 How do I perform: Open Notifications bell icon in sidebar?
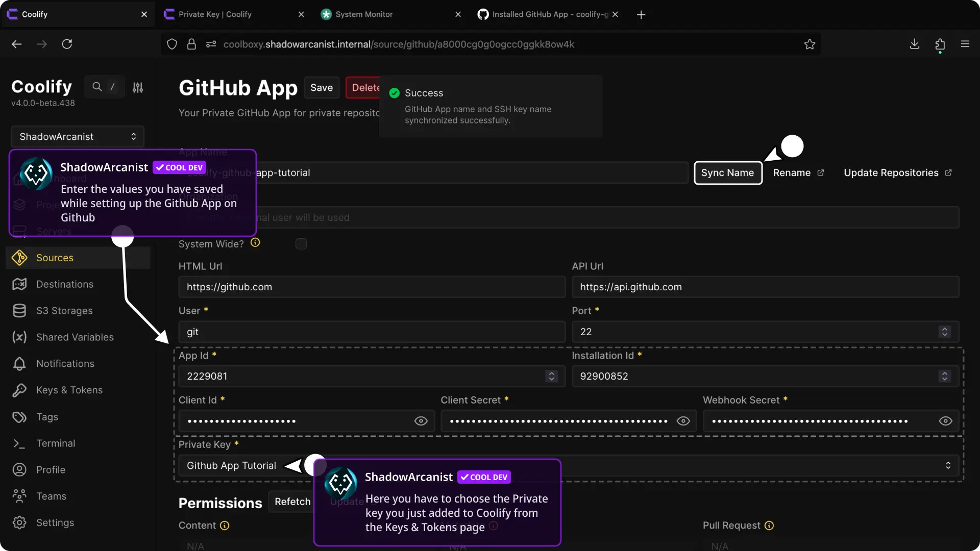point(19,364)
